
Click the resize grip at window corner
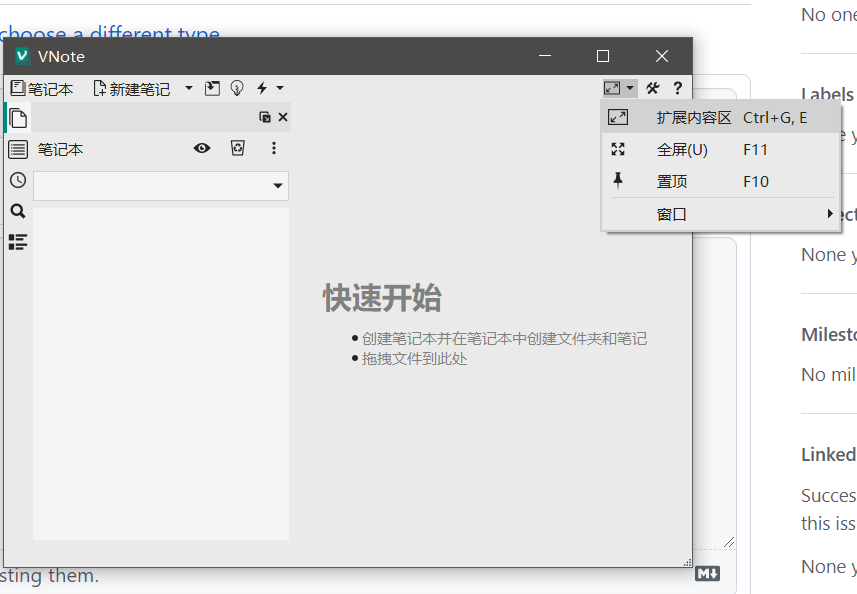point(688,562)
